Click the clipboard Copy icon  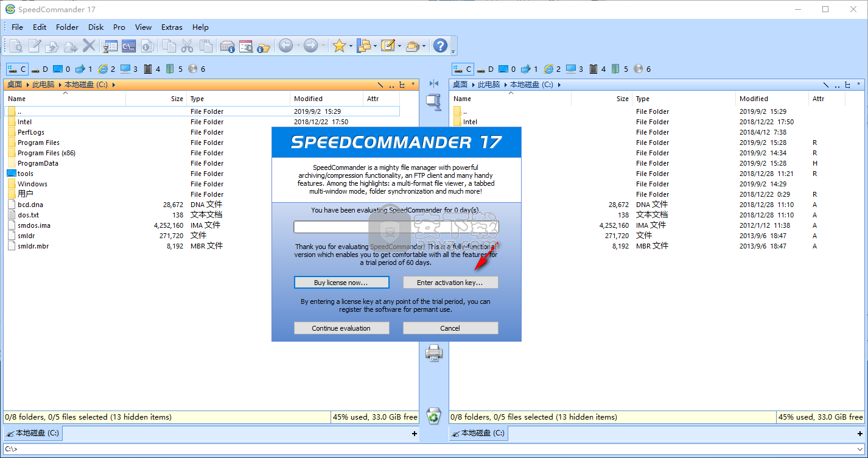(x=169, y=46)
